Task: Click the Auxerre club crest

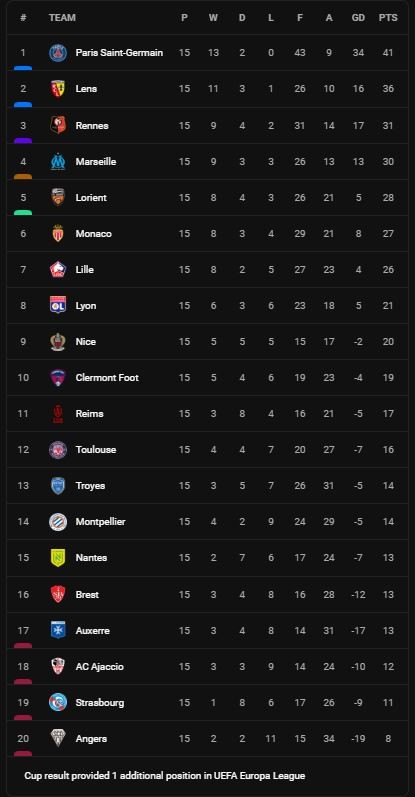Action: [x=58, y=630]
